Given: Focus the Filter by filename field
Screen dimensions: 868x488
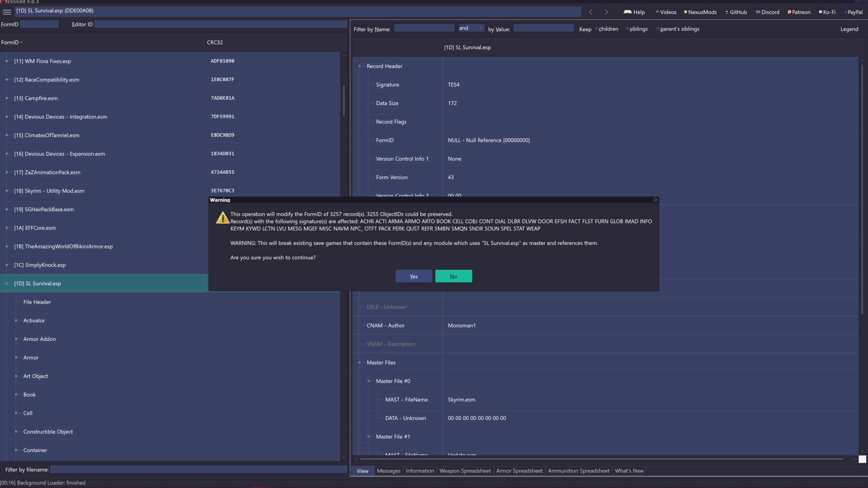Looking at the screenshot, I should click(x=198, y=469).
